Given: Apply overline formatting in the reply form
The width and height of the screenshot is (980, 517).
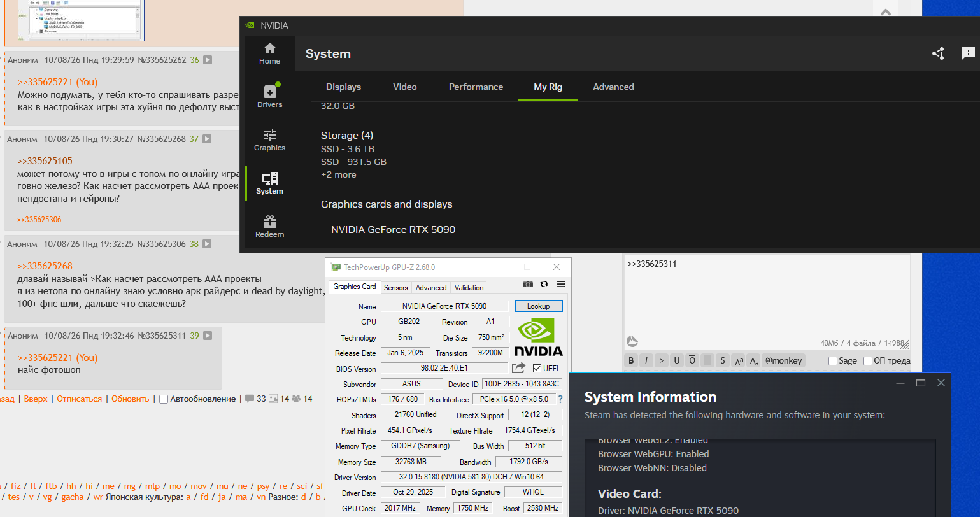Looking at the screenshot, I should (x=692, y=360).
